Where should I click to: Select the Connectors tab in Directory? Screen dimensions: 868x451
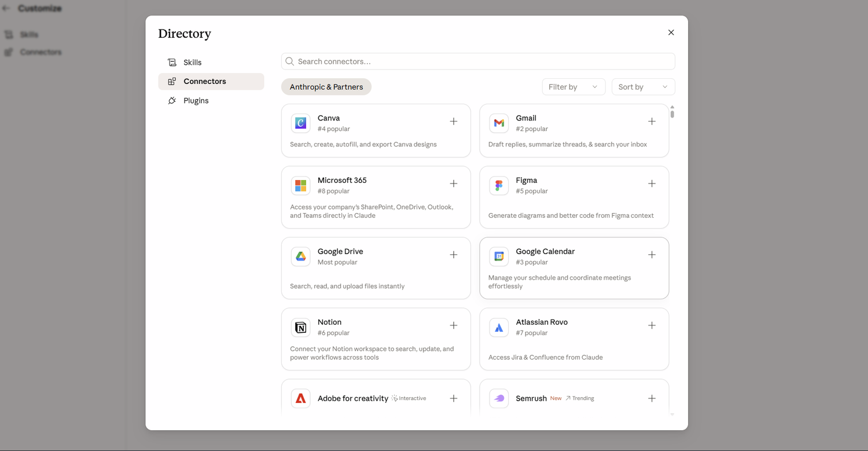click(x=211, y=82)
